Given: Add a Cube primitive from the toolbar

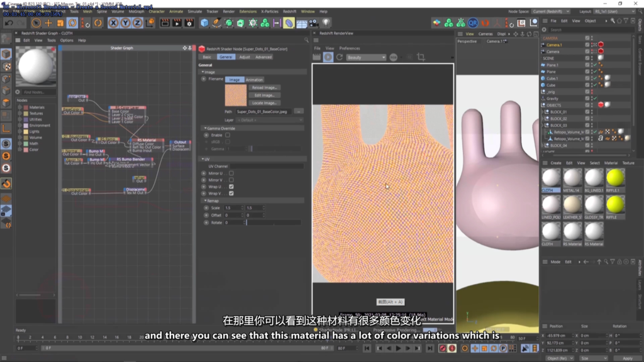Looking at the screenshot, I should (x=204, y=23).
